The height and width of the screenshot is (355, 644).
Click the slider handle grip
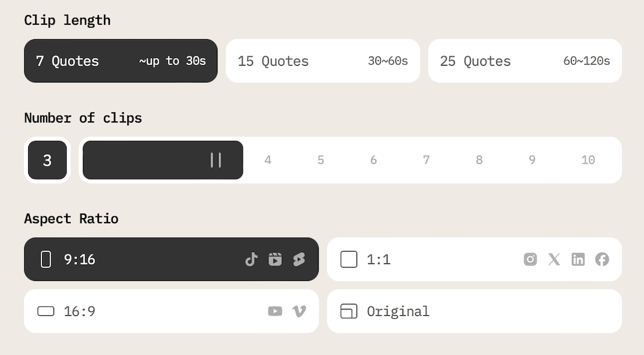[216, 160]
